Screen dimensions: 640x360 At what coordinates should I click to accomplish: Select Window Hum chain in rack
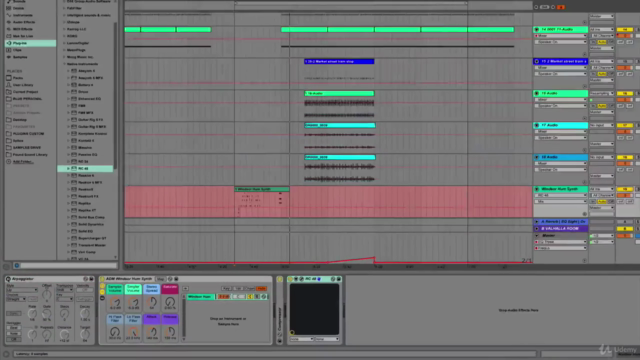[201, 296]
